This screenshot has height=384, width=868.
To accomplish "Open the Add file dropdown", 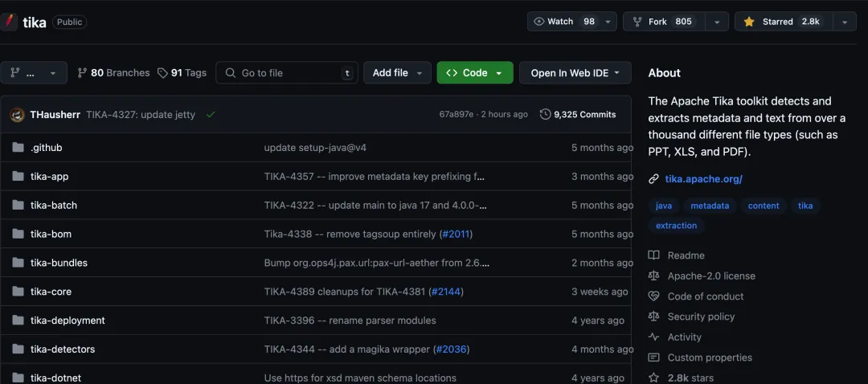I will tap(397, 72).
